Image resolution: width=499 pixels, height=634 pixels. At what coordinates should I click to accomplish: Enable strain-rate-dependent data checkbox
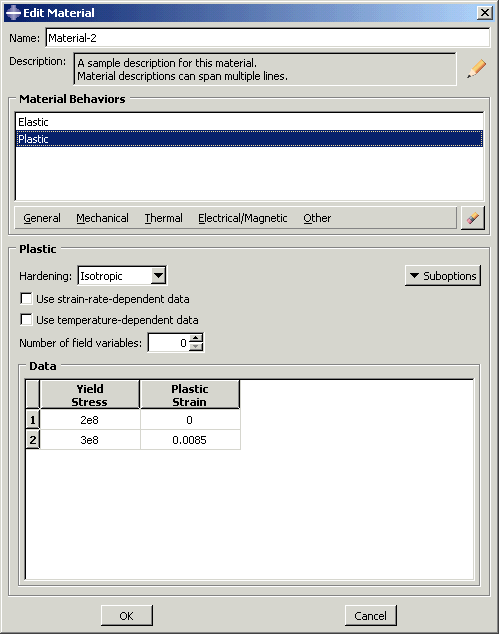coord(26,299)
